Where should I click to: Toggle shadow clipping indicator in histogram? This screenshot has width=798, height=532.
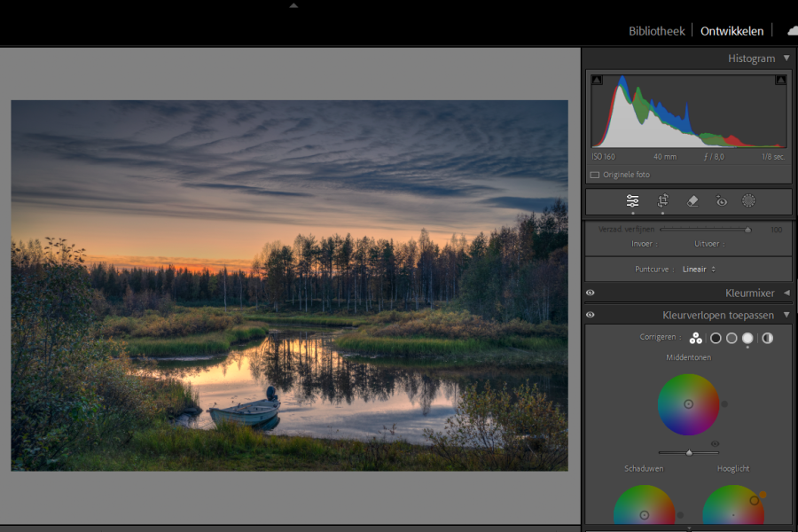coord(597,80)
